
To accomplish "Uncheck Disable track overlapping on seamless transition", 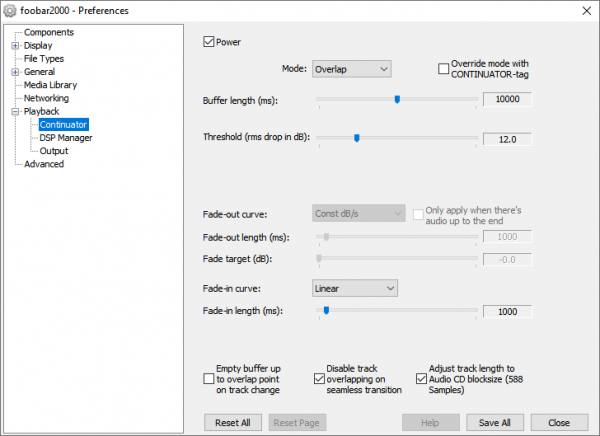I will [x=319, y=379].
